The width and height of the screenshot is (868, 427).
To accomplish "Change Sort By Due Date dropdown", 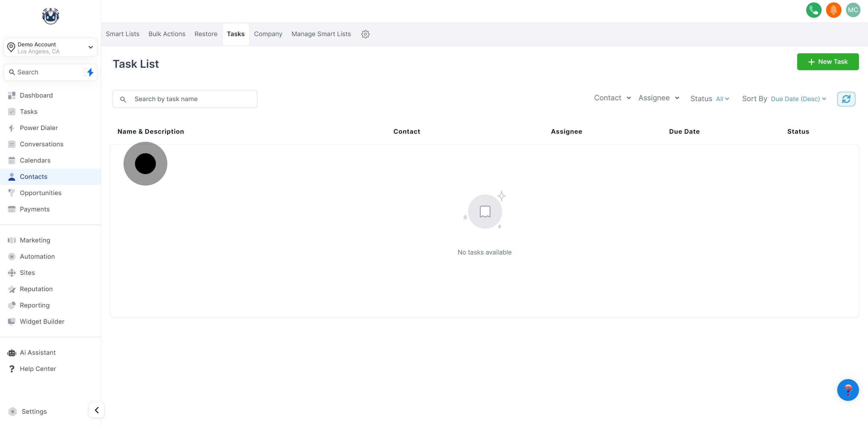I will click(798, 99).
